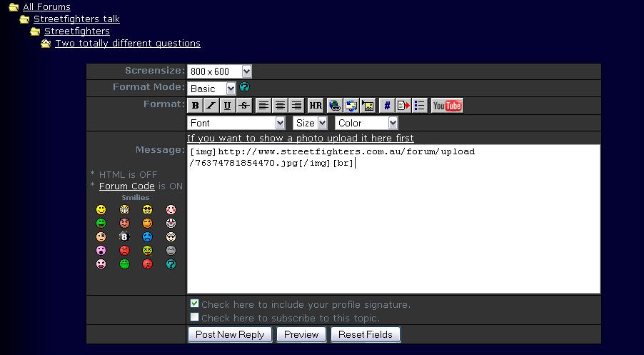Insert a hyperlink with globe icon
644x355 pixels.
[x=334, y=106]
